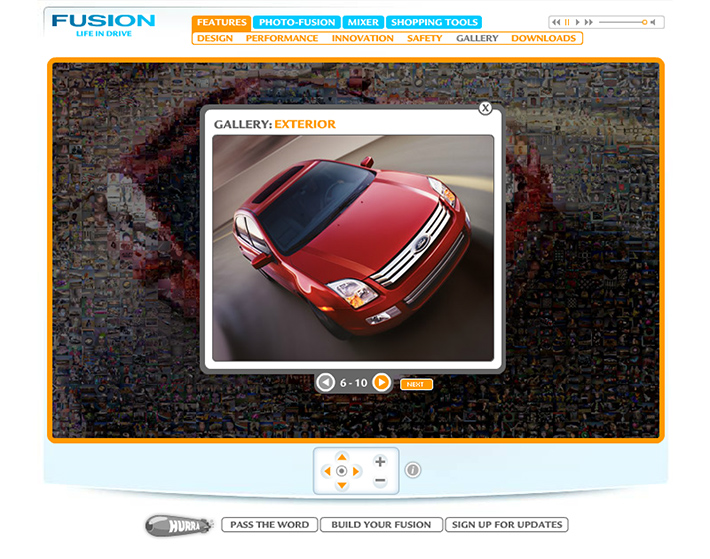Zoom in with the plus button
Viewport: 710px width, 559px height.
tap(380, 461)
